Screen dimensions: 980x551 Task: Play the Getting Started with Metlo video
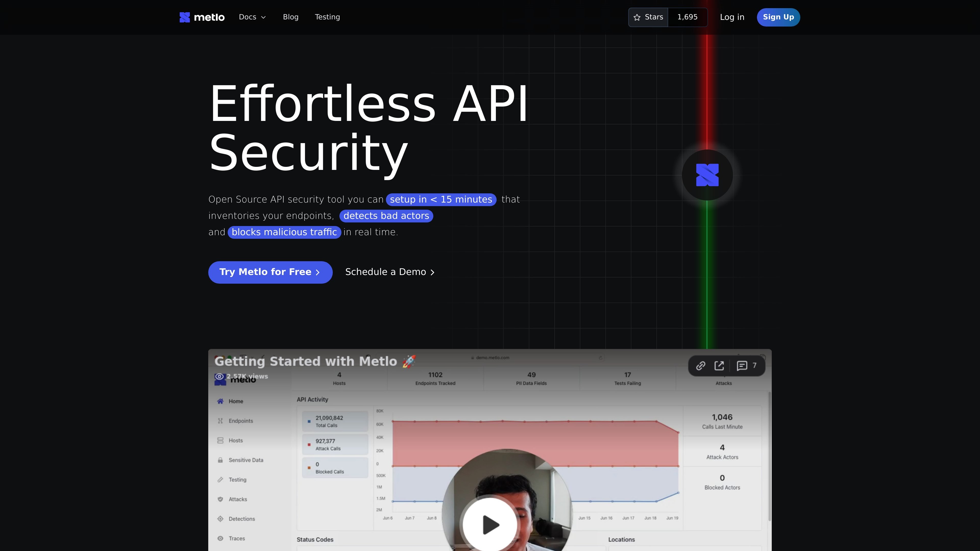(490, 525)
